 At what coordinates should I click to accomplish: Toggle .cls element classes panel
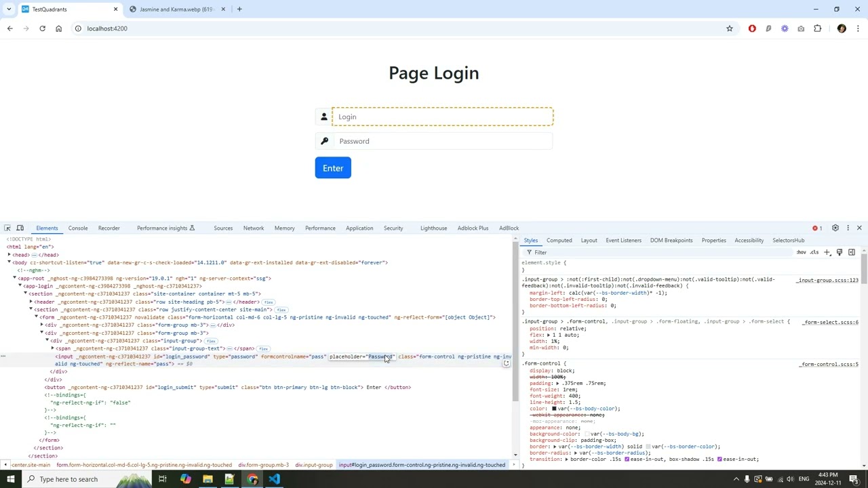pyautogui.click(x=814, y=252)
